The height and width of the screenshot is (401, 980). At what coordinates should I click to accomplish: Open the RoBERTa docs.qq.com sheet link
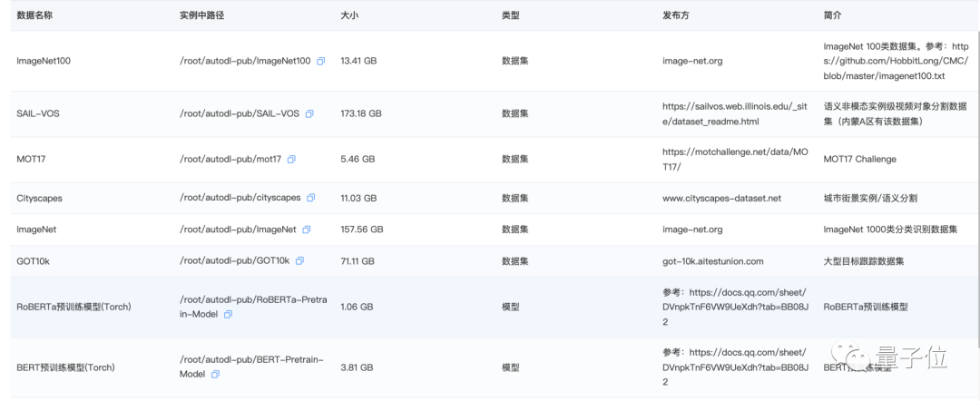[734, 307]
